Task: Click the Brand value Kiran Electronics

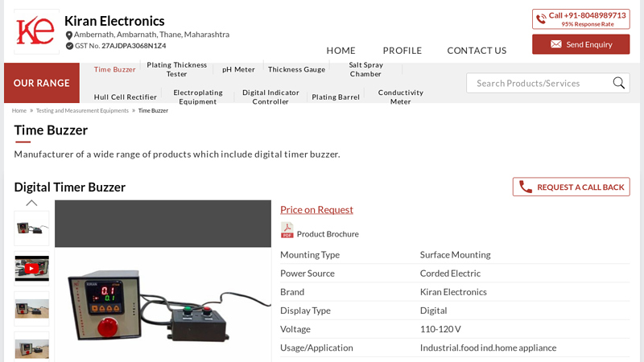Action: (x=453, y=292)
